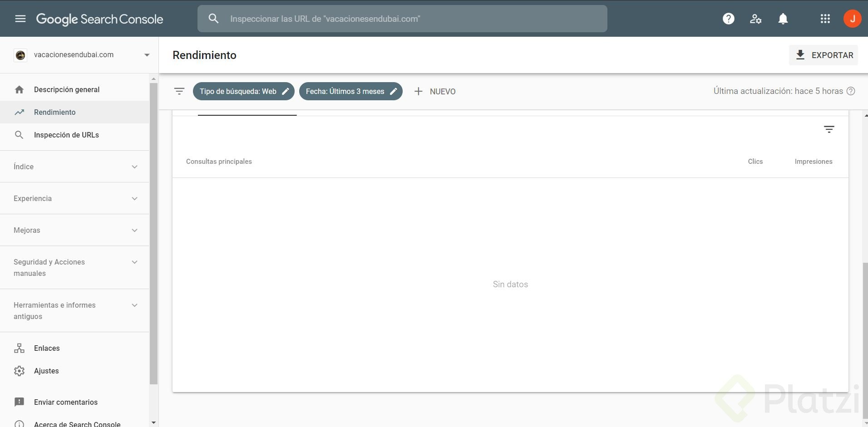Screen dimensions: 868x427
Task: Edit the Fecha filter pencil icon
Action: (x=394, y=91)
